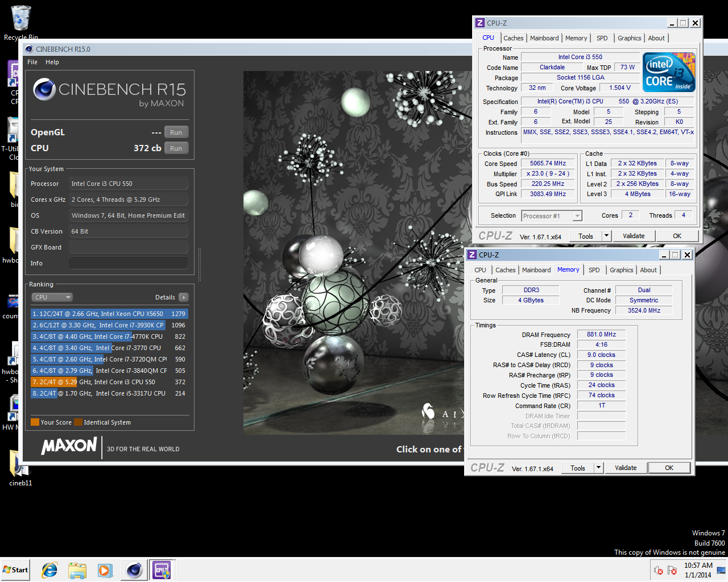Viewport: 728px width, 582px height.
Task: Click the Identical System legend swatch
Action: tap(78, 422)
